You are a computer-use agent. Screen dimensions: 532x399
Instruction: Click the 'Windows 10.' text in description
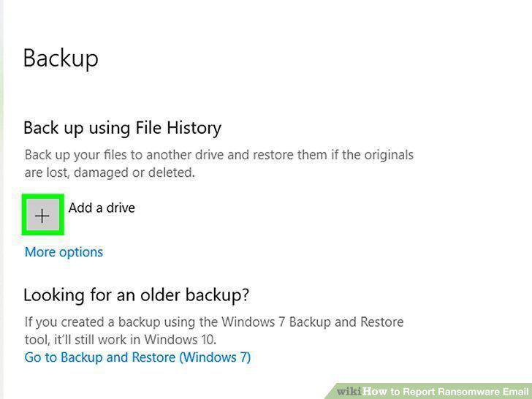pyautogui.click(x=180, y=339)
